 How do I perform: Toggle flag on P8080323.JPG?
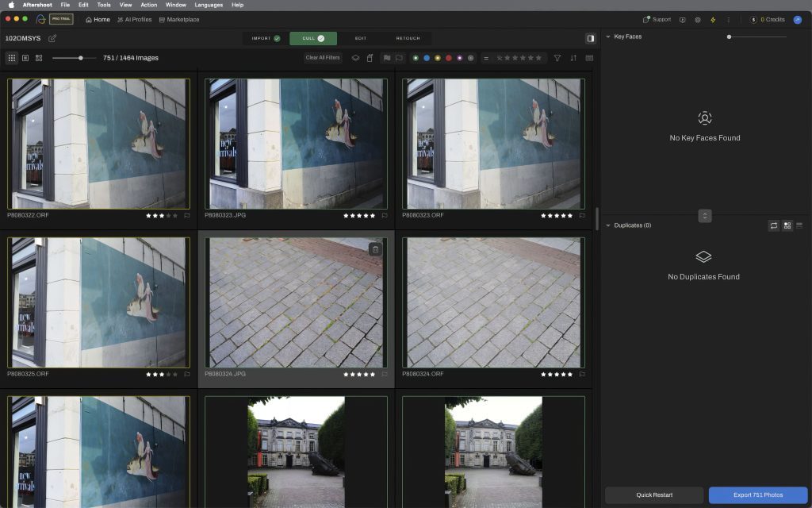tap(385, 216)
